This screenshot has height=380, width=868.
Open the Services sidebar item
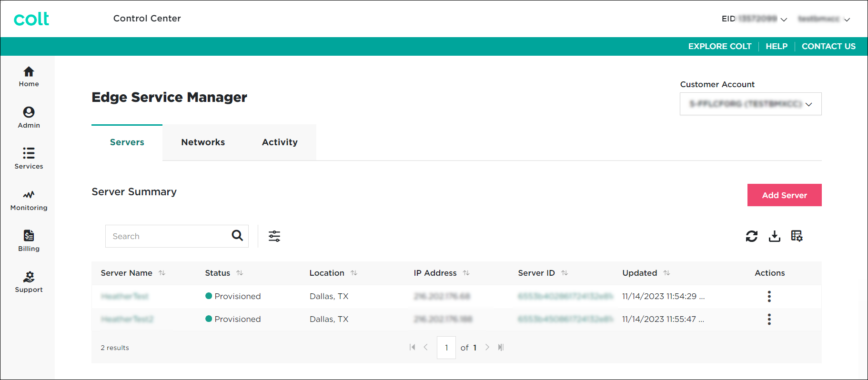[x=29, y=159]
